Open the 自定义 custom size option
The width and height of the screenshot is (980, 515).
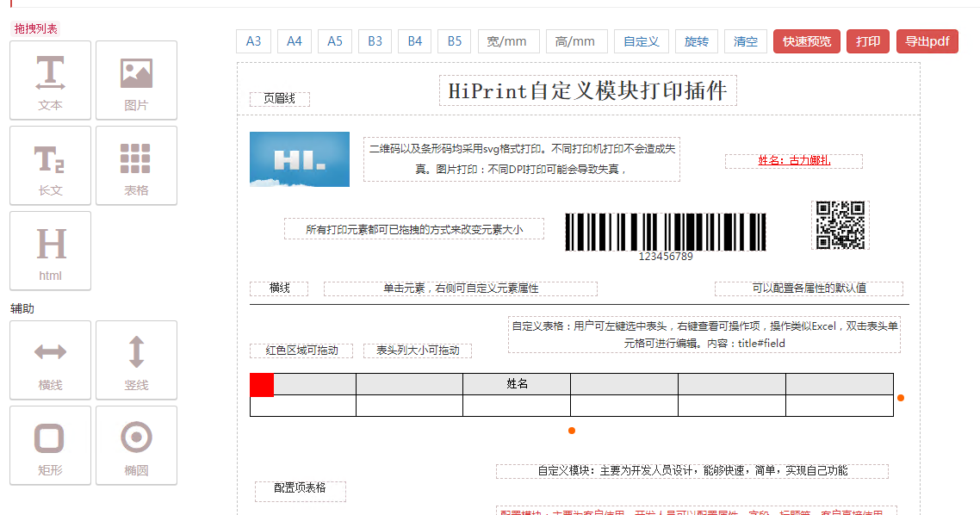coord(642,41)
